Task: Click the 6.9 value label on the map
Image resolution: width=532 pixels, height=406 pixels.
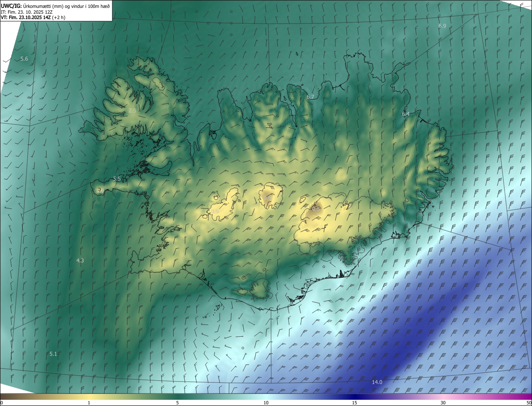Action: (442, 26)
